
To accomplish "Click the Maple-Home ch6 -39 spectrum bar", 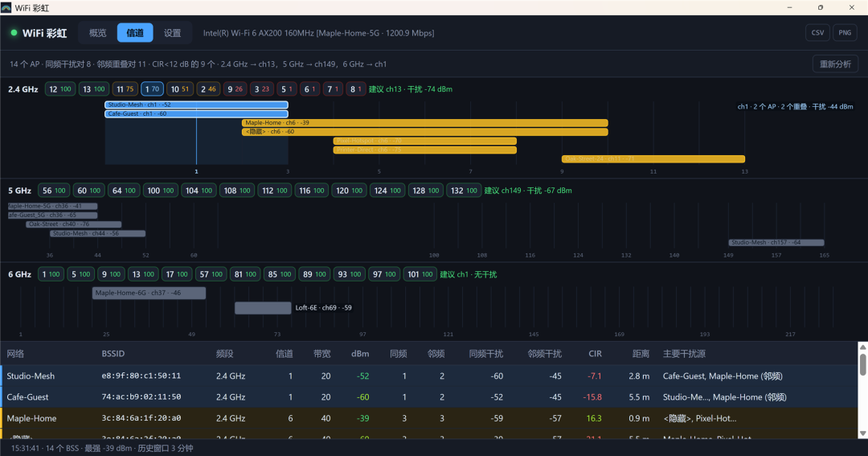I will pyautogui.click(x=425, y=123).
